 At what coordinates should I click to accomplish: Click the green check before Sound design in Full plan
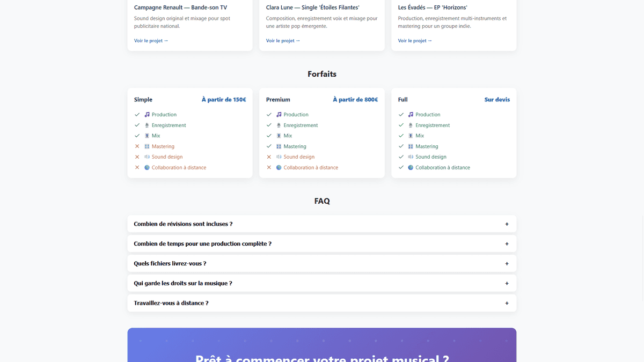point(401,157)
